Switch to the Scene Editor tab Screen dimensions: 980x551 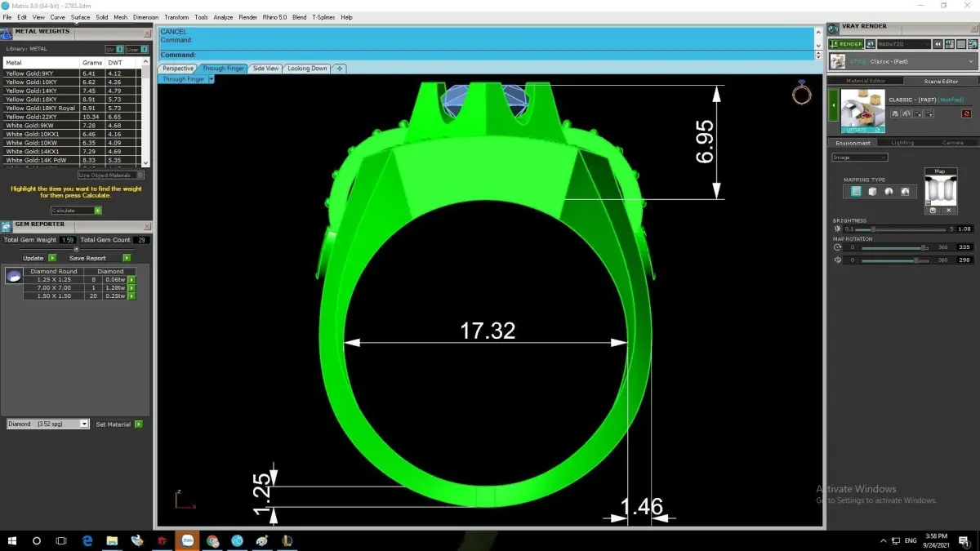(941, 81)
